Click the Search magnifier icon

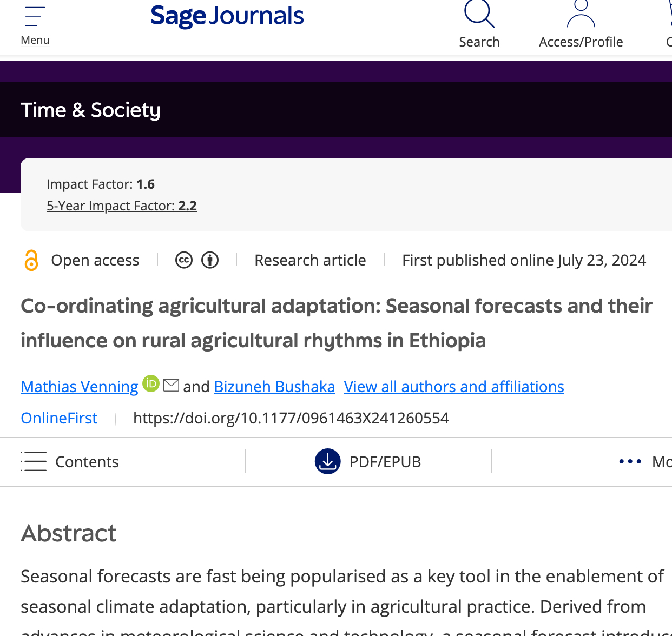[x=479, y=14]
